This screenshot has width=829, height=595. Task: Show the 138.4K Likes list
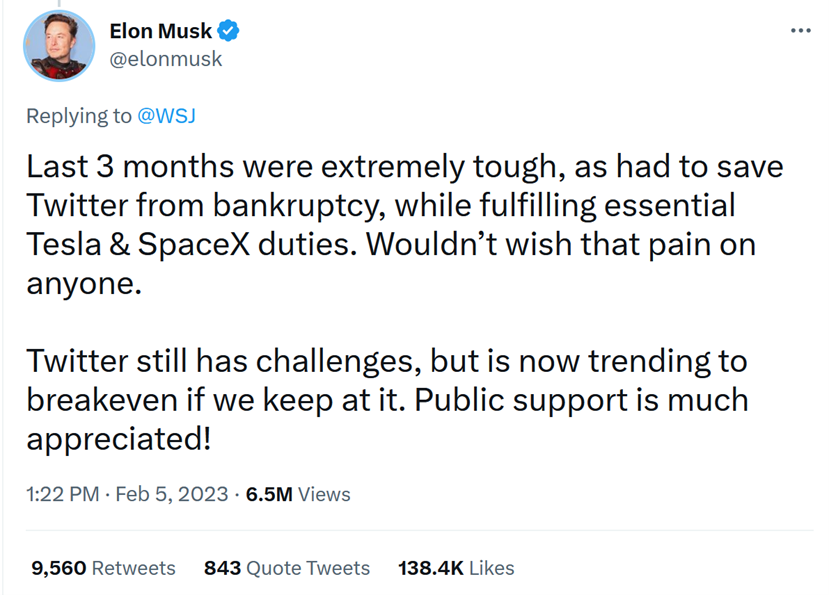coord(456,568)
